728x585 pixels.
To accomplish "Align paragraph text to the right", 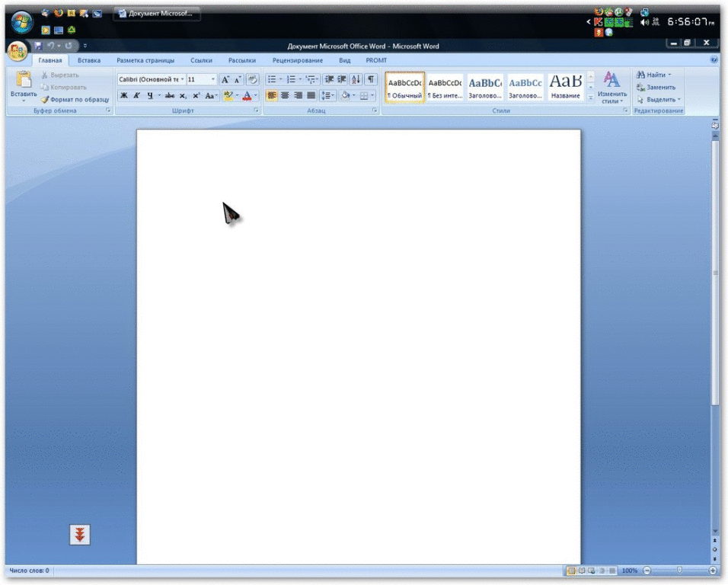I will [x=298, y=96].
